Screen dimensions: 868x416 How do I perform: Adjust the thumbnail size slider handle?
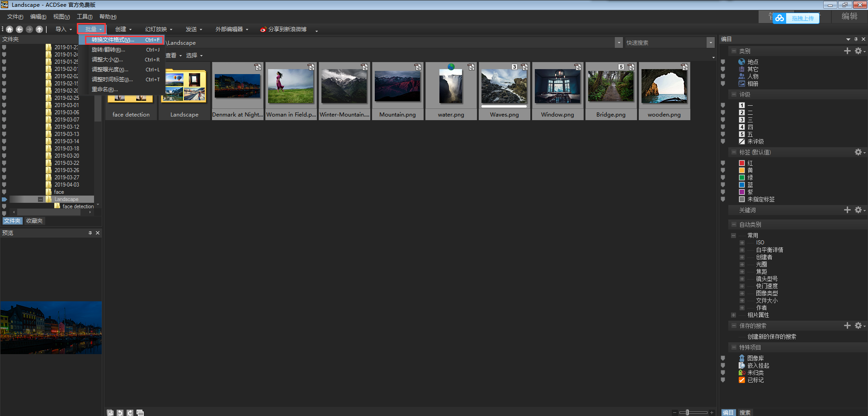[x=688, y=412]
